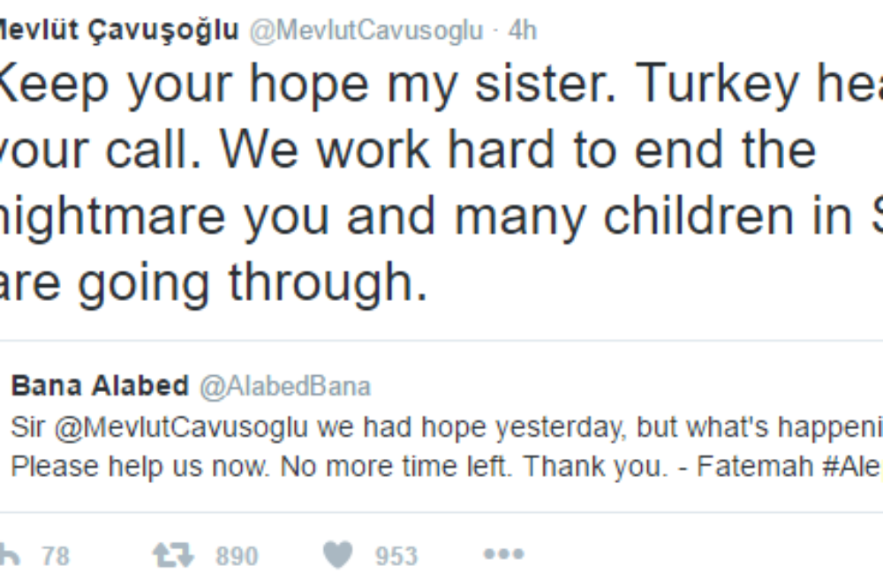This screenshot has width=883, height=588.
Task: Click the @AlabedBana handle
Action: click(x=285, y=386)
